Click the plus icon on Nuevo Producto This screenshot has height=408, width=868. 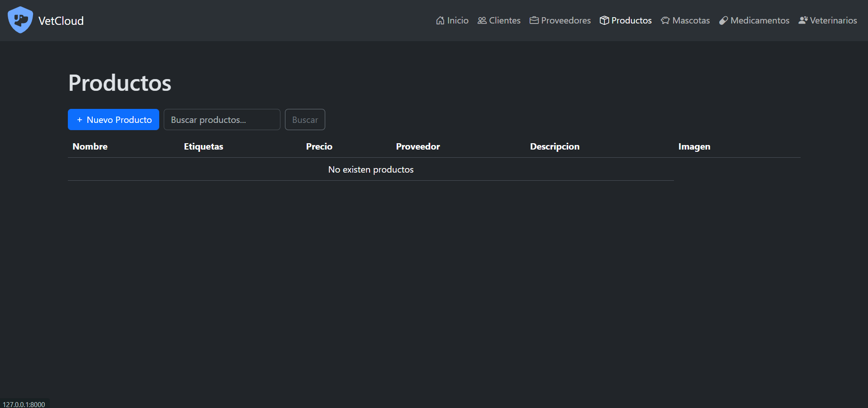[x=80, y=120]
